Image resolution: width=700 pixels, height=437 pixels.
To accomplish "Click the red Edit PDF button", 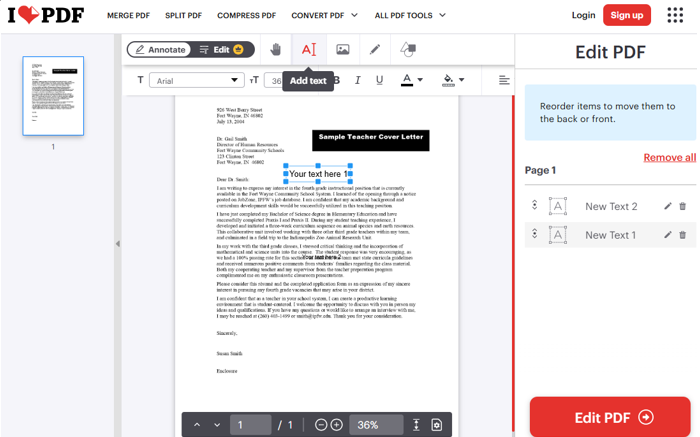I will tap(610, 417).
